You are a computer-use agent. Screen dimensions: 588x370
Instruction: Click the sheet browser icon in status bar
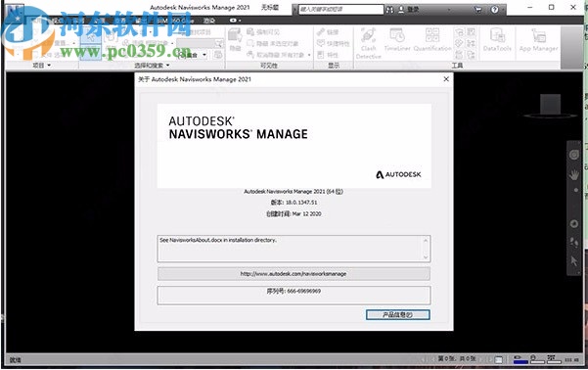(498, 360)
